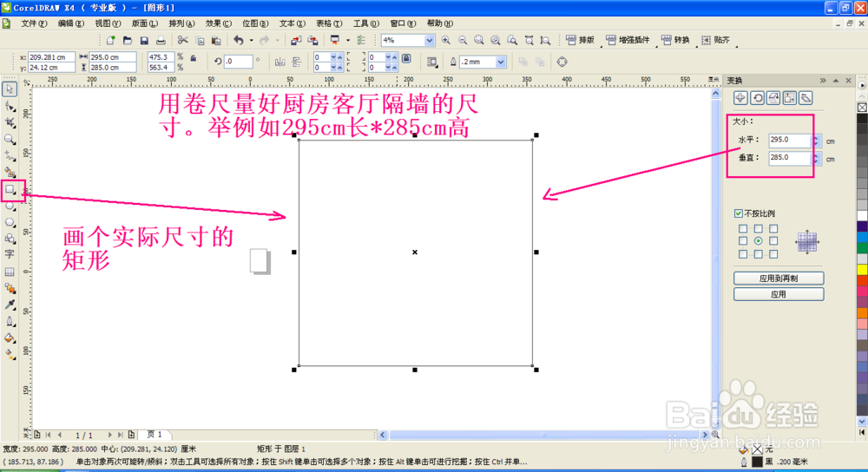Select the Crop tool
The height and width of the screenshot is (472, 868).
click(x=10, y=122)
